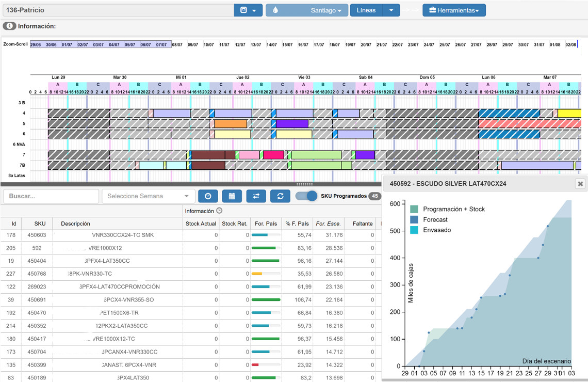Viewport: 588px width, 382px height.
Task: Toggle the SKU Programados switch
Action: point(306,196)
